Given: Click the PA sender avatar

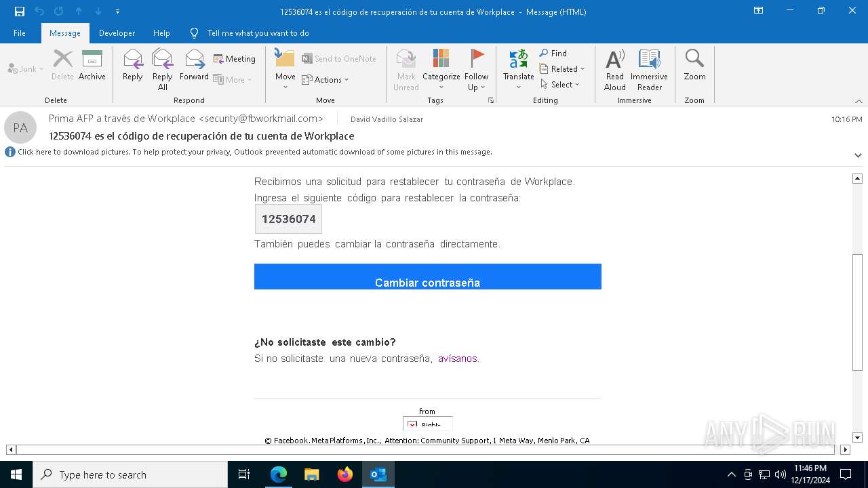Looking at the screenshot, I should (x=20, y=127).
